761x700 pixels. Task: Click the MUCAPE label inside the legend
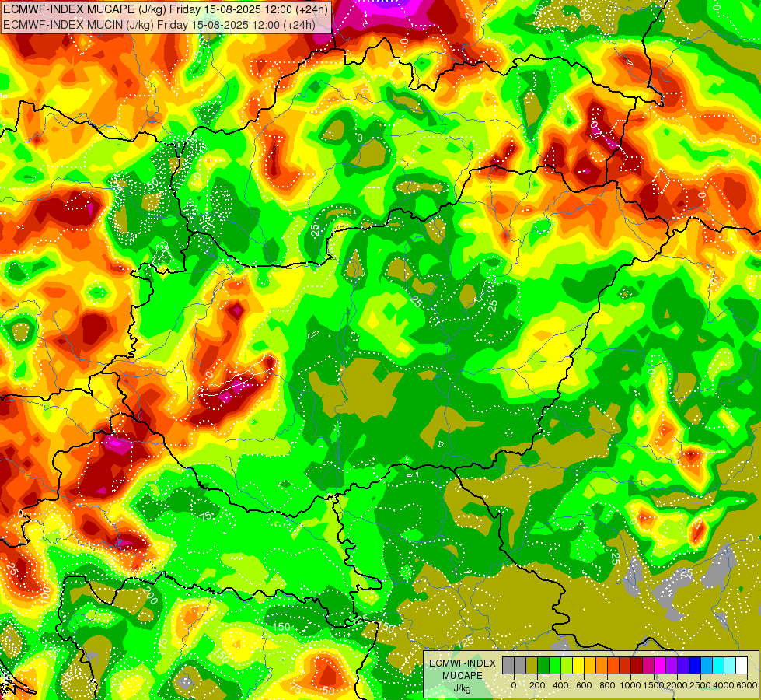coord(463,676)
